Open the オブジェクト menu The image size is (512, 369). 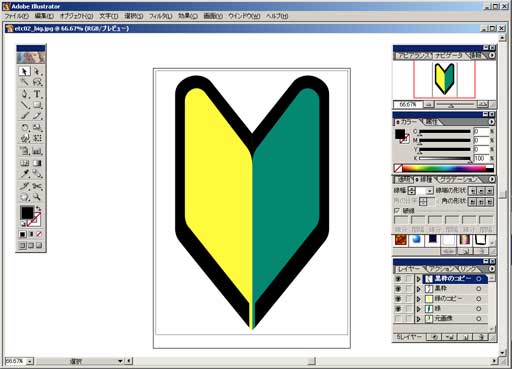coord(76,16)
